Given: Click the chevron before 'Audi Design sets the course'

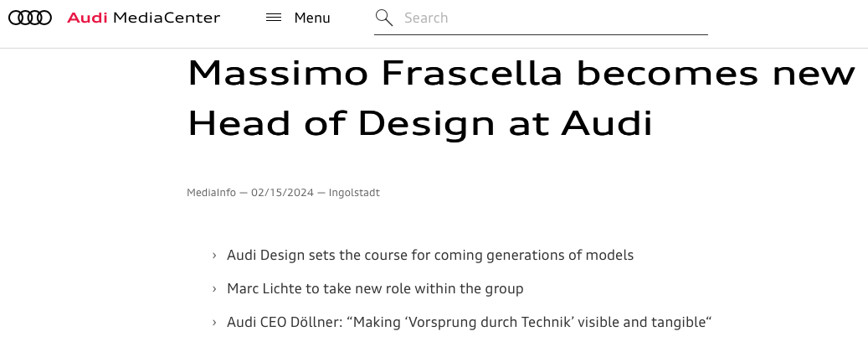Looking at the screenshot, I should coord(214,256).
